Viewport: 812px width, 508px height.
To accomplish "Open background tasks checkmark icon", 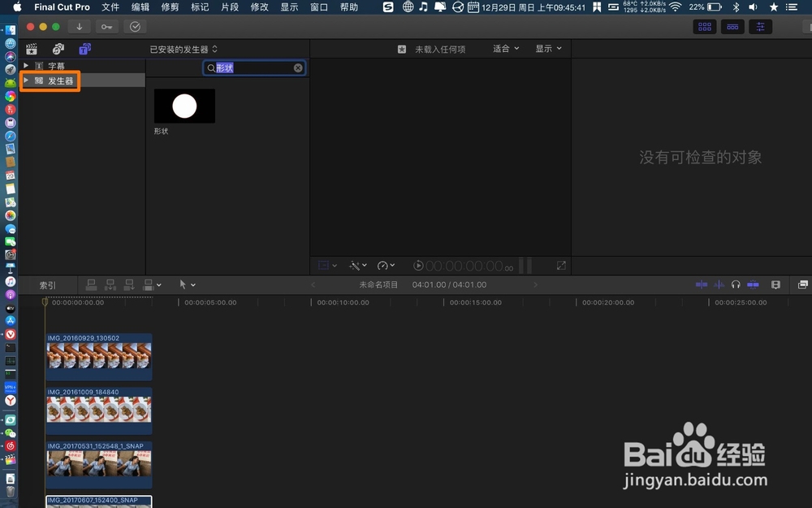I will tap(135, 27).
